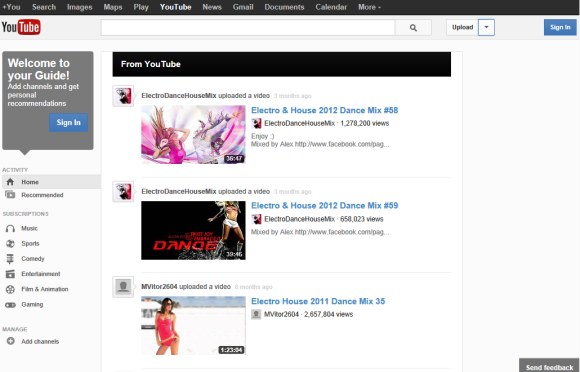Viewport: 580px width, 372px height.
Task: Click small channel icon beside 2,657,804 views
Action: point(256,314)
